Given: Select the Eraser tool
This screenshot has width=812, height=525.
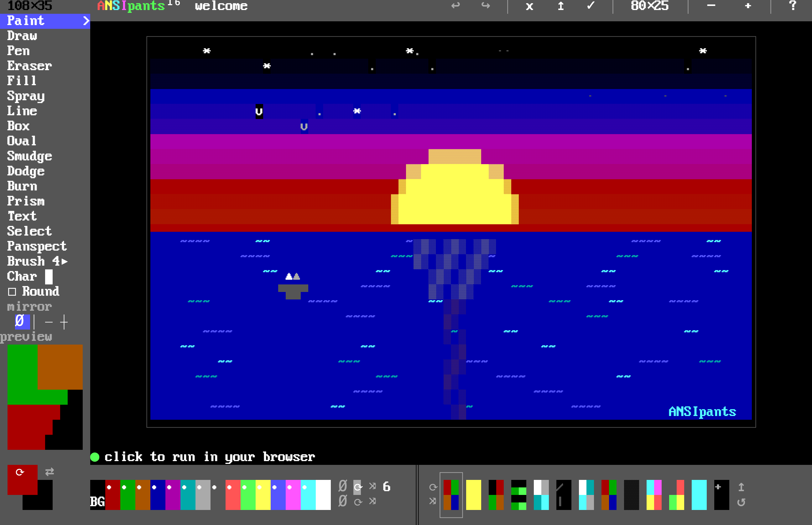Looking at the screenshot, I should [30, 66].
